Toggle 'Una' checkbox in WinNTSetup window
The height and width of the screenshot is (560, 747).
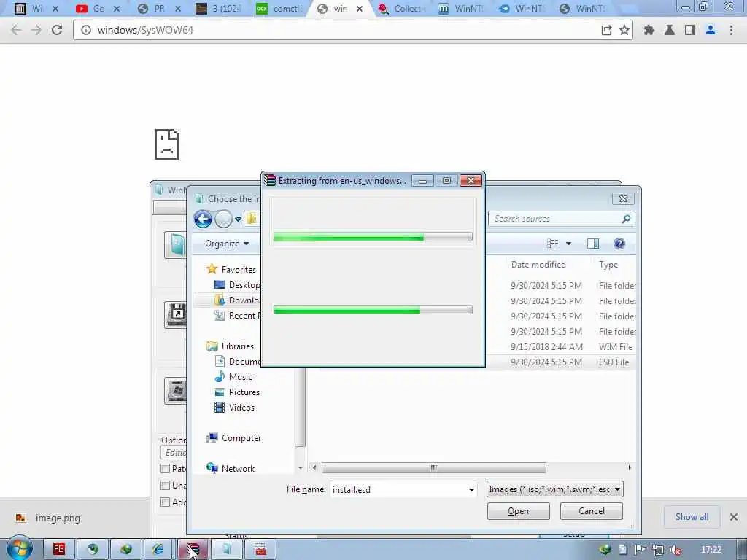coord(166,485)
